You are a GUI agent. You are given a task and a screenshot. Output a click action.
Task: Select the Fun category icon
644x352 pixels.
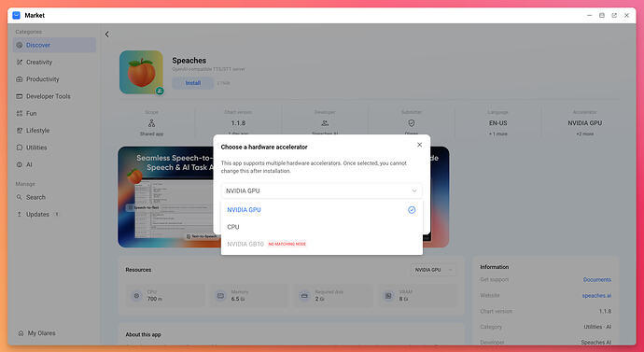[20, 113]
